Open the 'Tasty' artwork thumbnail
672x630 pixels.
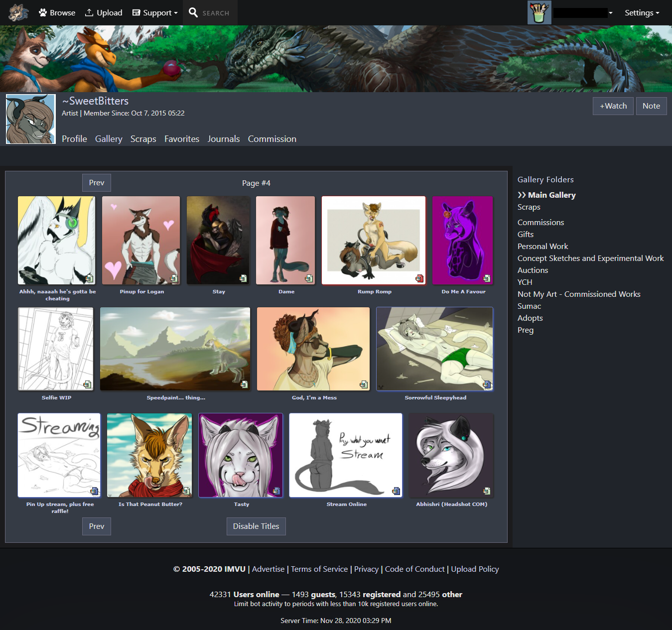241,455
